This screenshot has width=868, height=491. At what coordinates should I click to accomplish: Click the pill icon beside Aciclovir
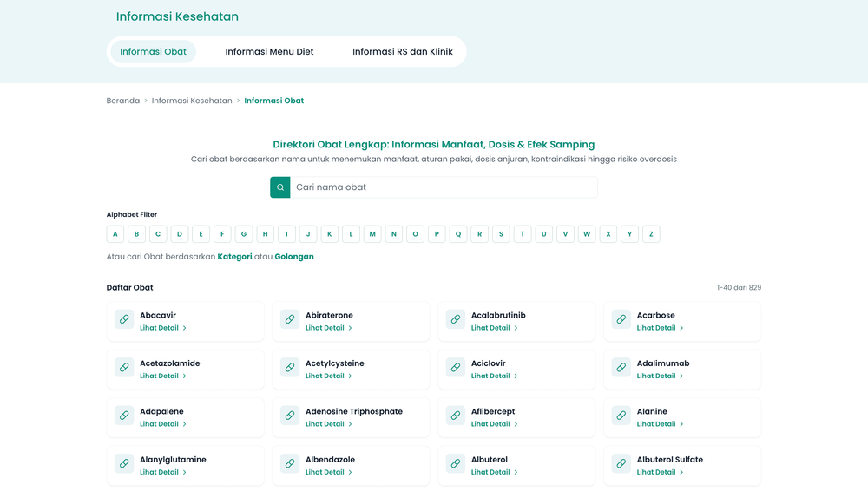455,368
